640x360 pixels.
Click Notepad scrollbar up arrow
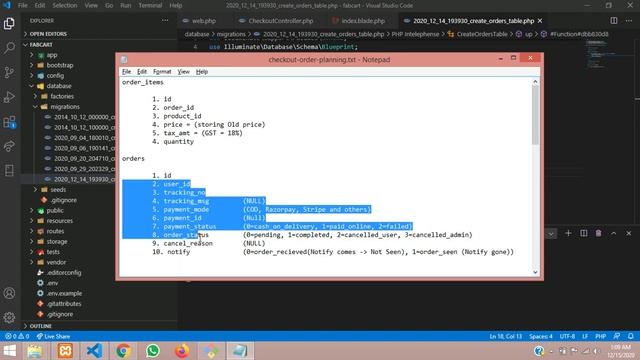click(535, 82)
